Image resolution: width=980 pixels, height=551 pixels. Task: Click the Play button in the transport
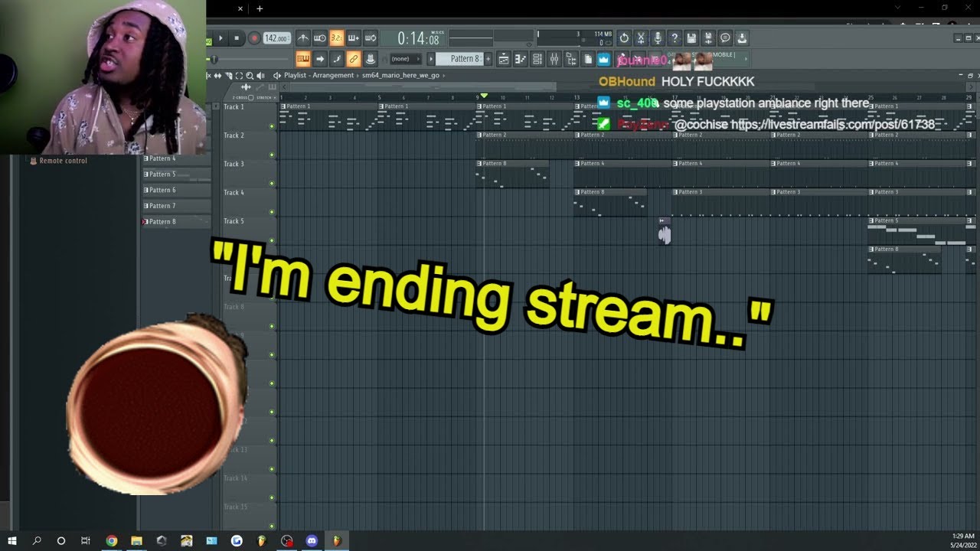(x=220, y=38)
